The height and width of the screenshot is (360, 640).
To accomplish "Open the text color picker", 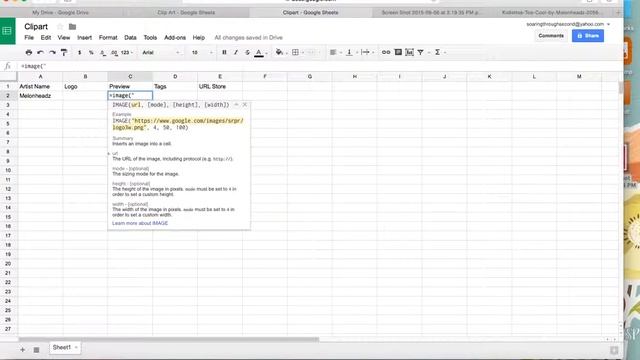I will click(x=260, y=53).
